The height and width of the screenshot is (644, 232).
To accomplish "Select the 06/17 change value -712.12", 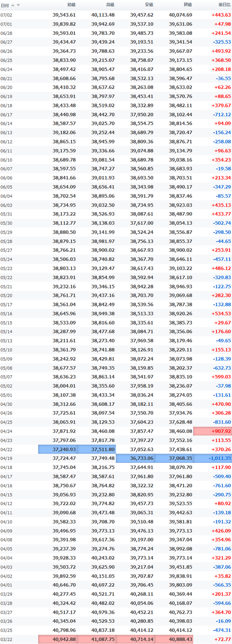I will click(221, 114).
